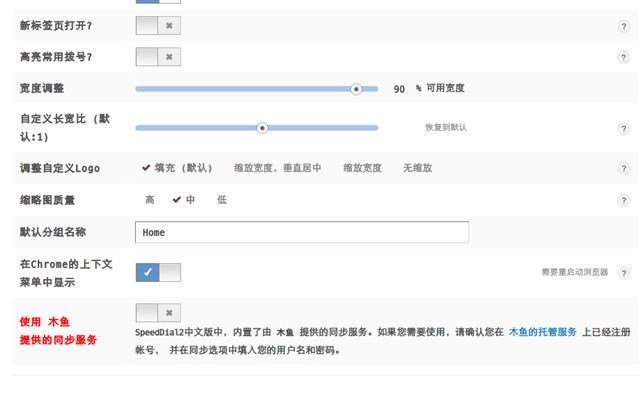Toggle the 新标签页打开 switch
The height and width of the screenshot is (400, 640).
158,26
